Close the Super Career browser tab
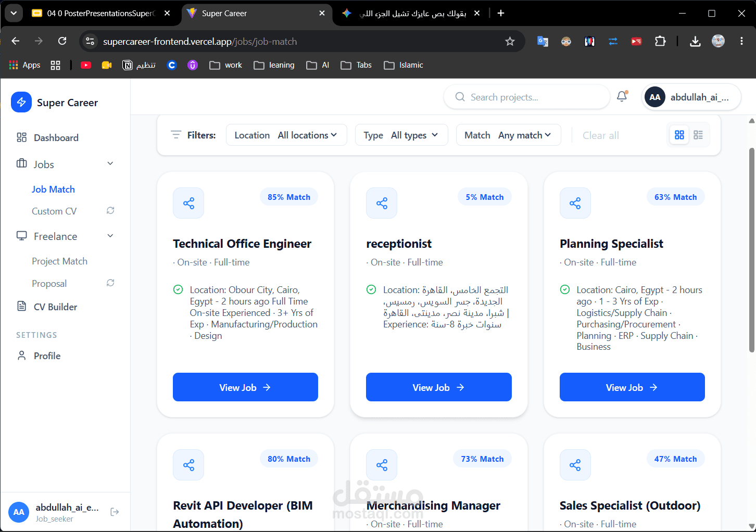This screenshot has height=532, width=756. click(322, 13)
